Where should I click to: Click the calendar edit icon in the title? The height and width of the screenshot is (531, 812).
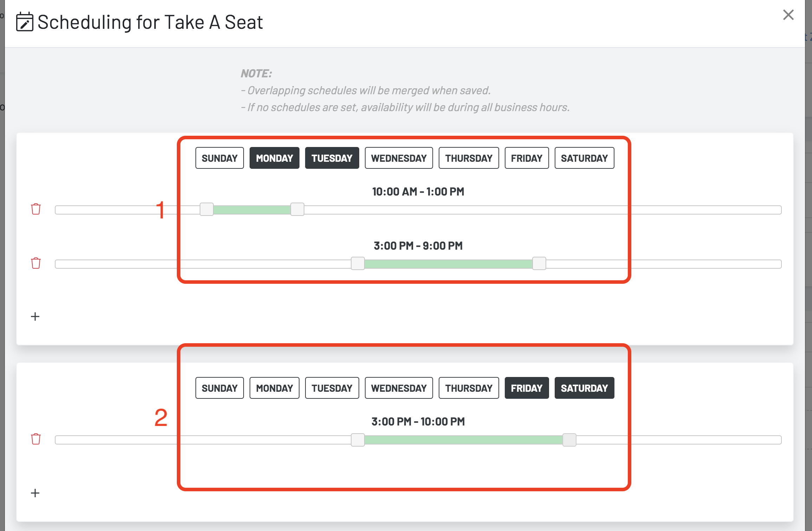tap(25, 22)
